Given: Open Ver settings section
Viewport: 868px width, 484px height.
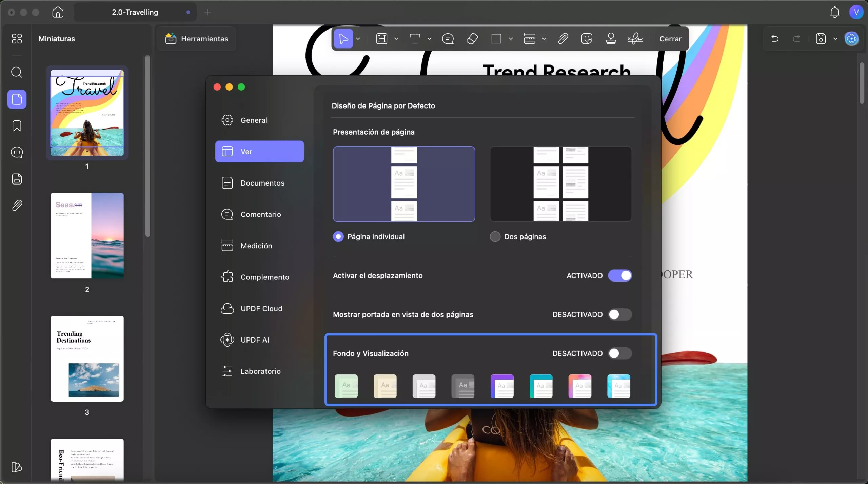Looking at the screenshot, I should pyautogui.click(x=259, y=151).
